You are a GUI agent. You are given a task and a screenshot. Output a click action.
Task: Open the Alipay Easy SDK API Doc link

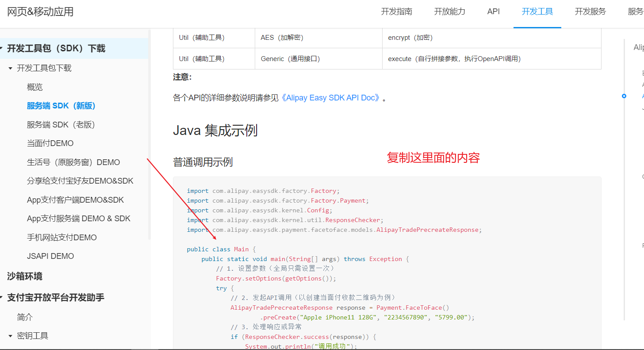(x=331, y=98)
